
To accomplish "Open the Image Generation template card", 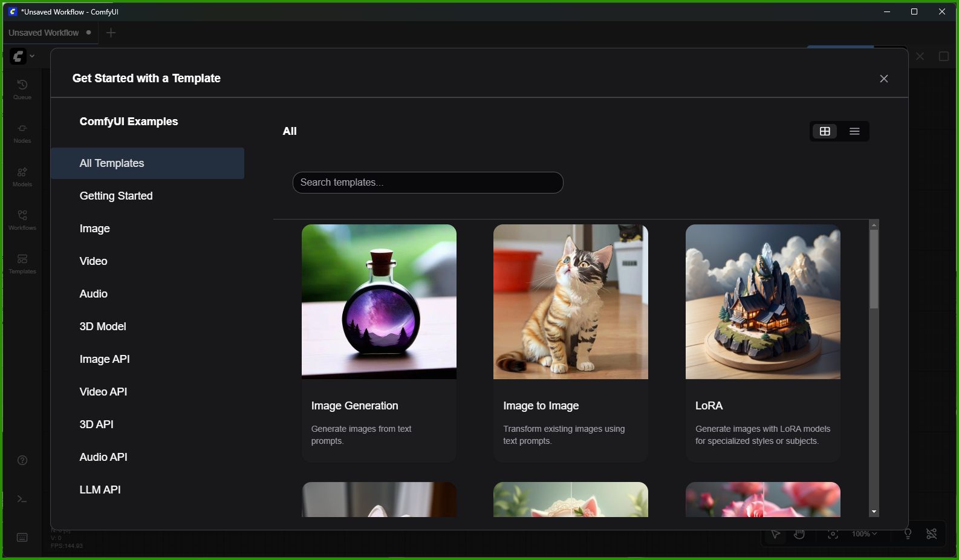I will pos(379,342).
